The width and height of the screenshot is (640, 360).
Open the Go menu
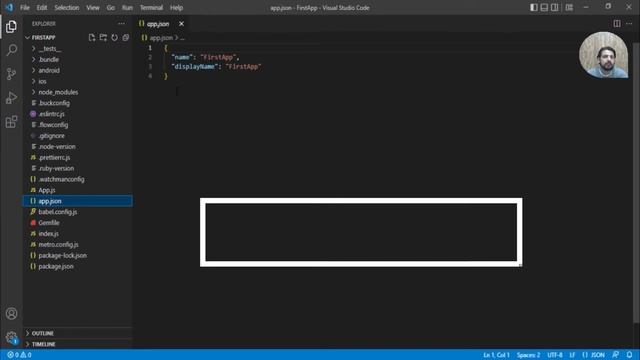pyautogui.click(x=111, y=7)
